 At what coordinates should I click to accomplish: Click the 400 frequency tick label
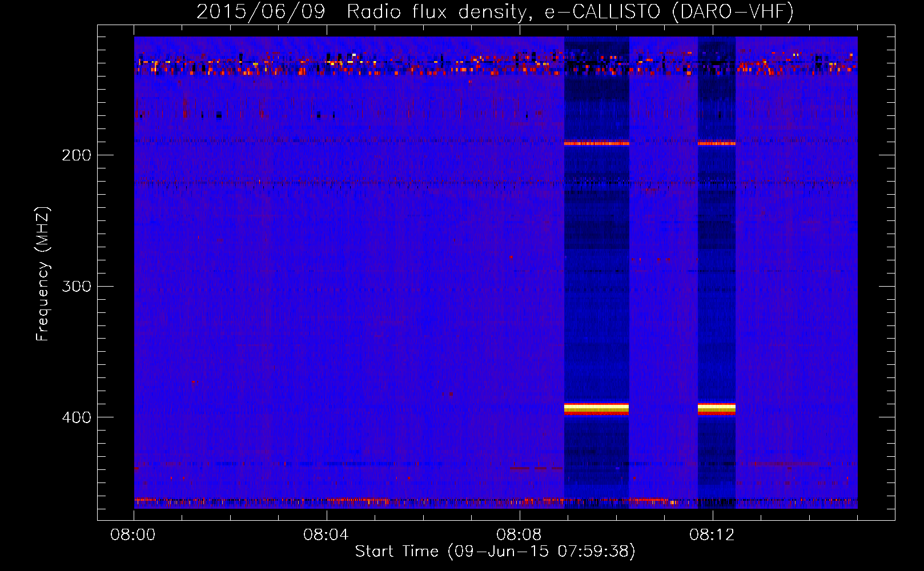pyautogui.click(x=77, y=417)
